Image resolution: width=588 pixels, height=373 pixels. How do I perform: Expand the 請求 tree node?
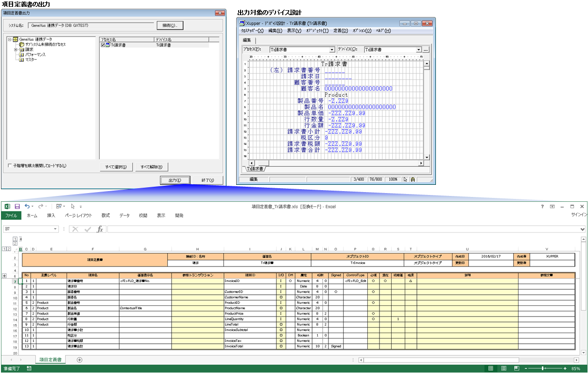coord(16,49)
